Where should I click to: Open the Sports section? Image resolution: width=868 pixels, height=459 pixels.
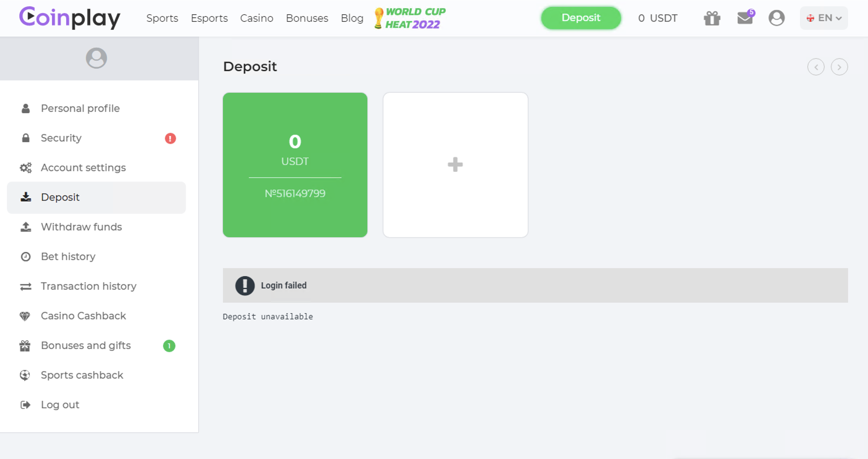pyautogui.click(x=162, y=18)
